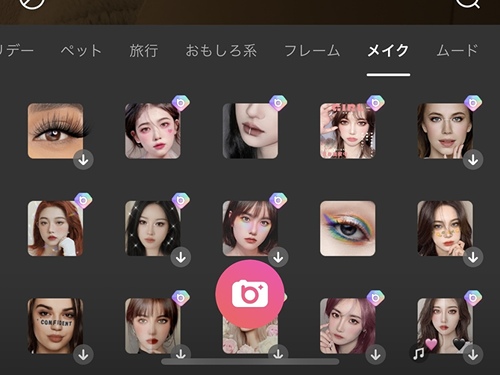Tap premium badge on sparkle black hair filter

click(181, 200)
